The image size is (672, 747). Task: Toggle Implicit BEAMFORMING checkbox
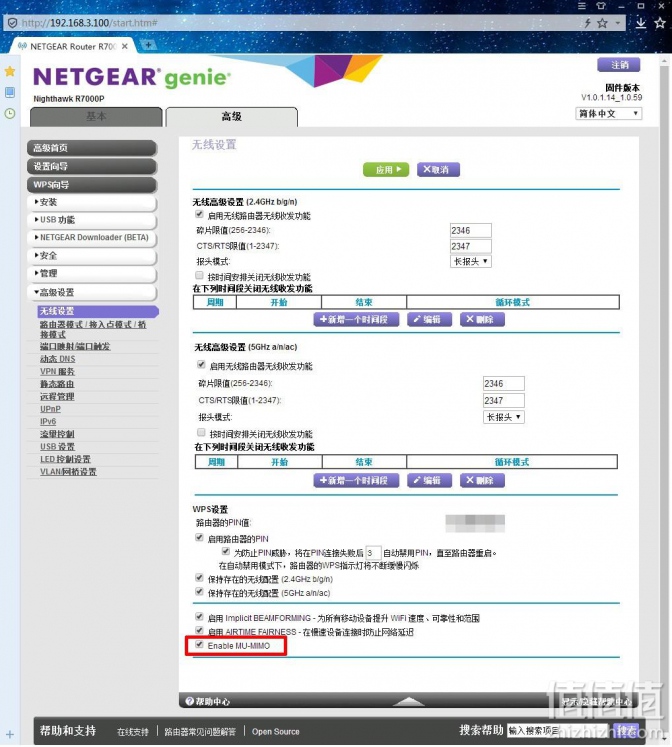coord(200,616)
